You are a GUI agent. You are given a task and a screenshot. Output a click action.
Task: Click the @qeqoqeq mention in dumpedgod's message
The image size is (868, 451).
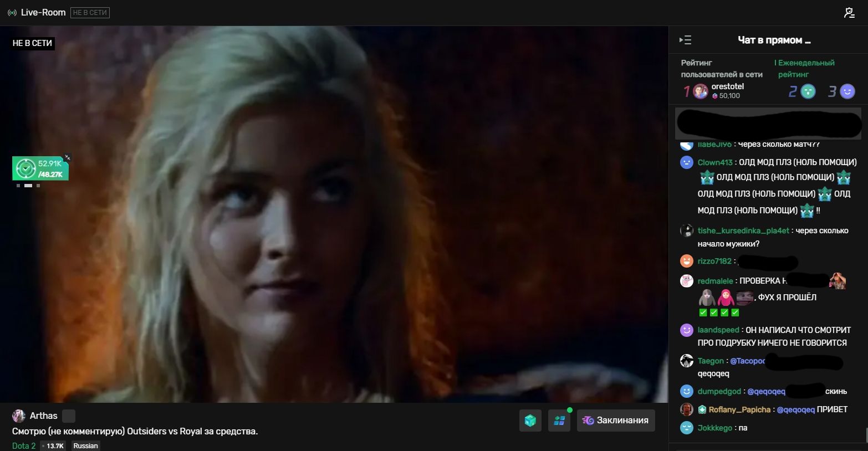point(766,391)
